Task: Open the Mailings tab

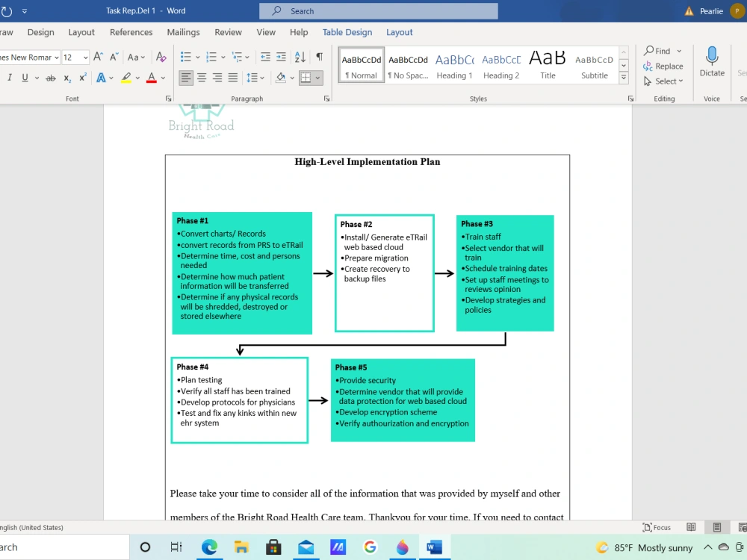Action: 184,32
